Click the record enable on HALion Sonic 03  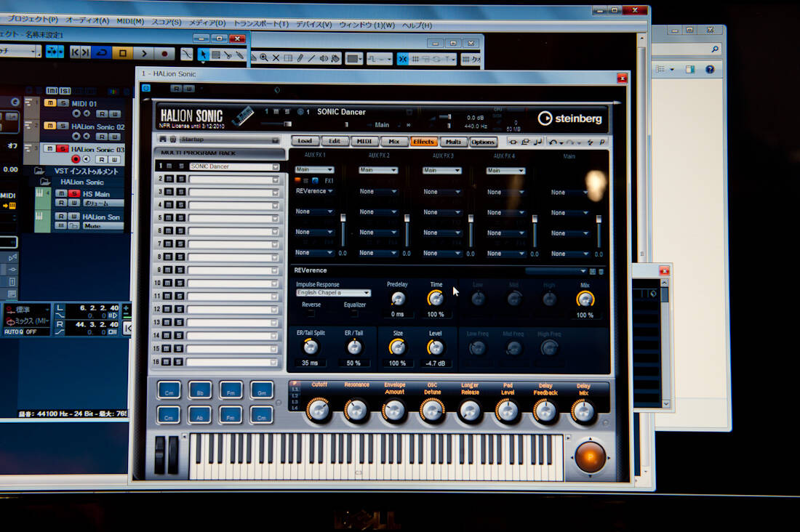[76, 159]
